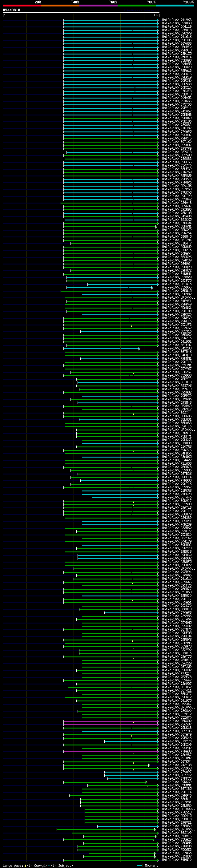The width and height of the screenshot is (197, 868).
Task: Click the cyan ~100% identity legend bar
Action: [175, 6]
